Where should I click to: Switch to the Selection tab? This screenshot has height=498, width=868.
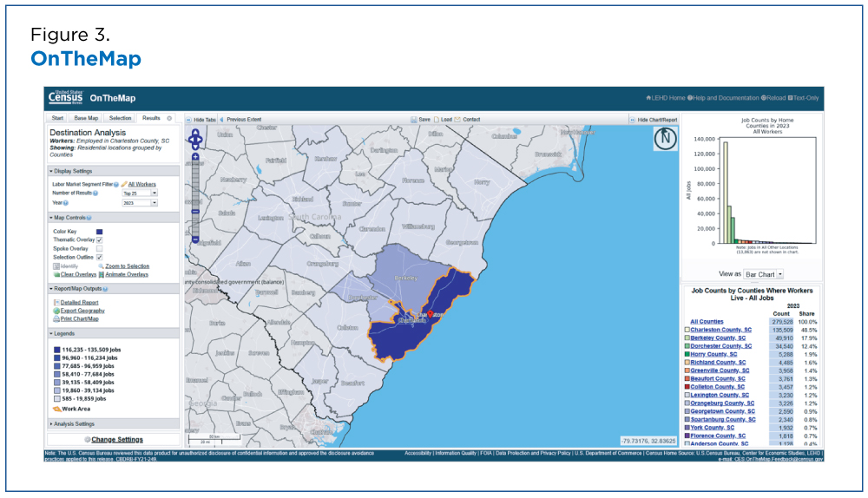click(x=120, y=118)
